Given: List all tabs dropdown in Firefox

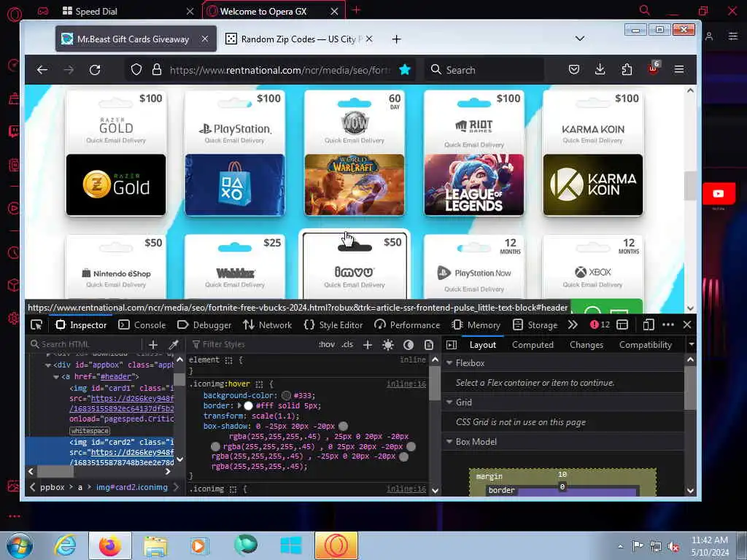Looking at the screenshot, I should click(x=580, y=39).
